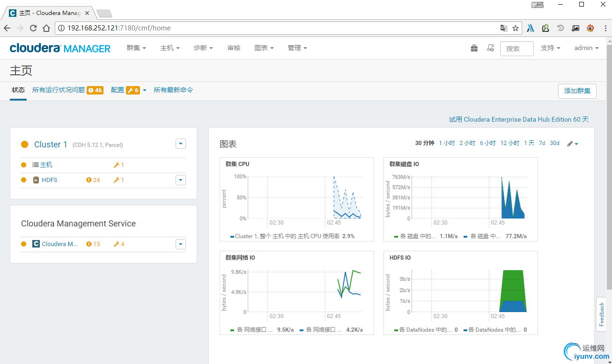The width and height of the screenshot is (612, 364).
Task: Bookmark this page with the star icon
Action: click(x=516, y=28)
